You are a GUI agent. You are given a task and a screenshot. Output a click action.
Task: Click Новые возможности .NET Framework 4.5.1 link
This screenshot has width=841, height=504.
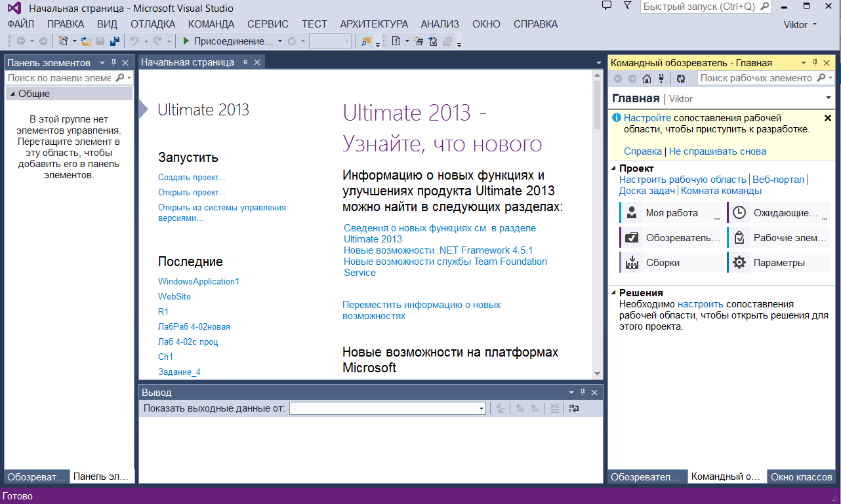click(x=438, y=250)
